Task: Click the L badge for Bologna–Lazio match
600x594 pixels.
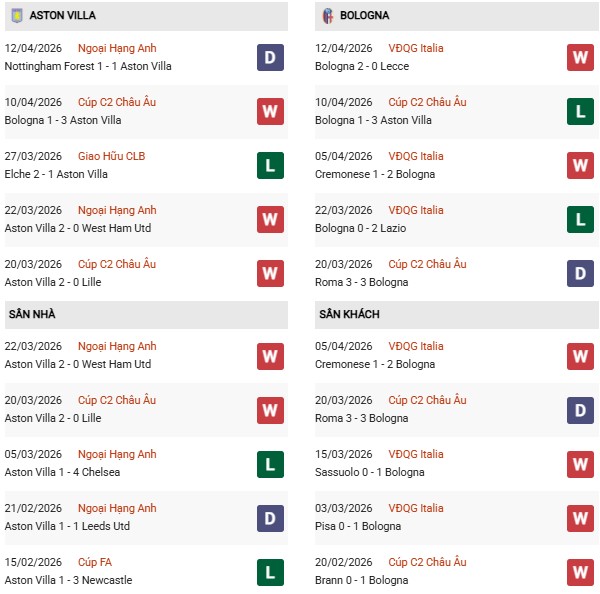Action: [x=580, y=220]
